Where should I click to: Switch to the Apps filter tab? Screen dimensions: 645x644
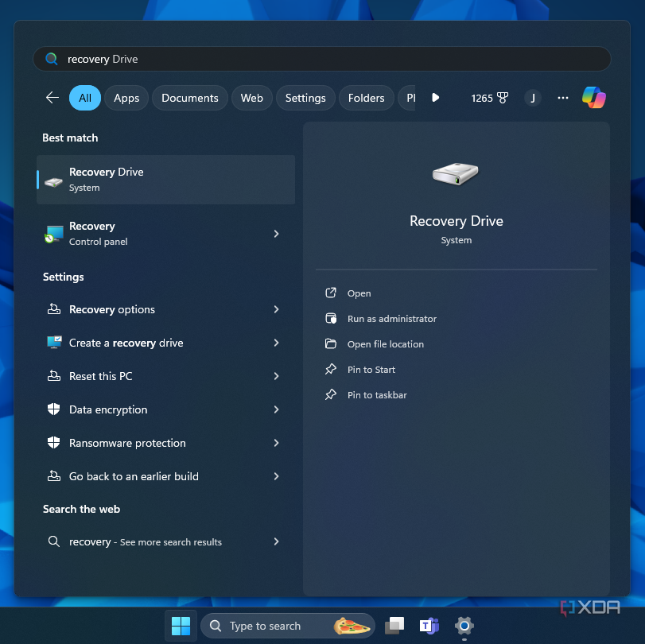[126, 98]
